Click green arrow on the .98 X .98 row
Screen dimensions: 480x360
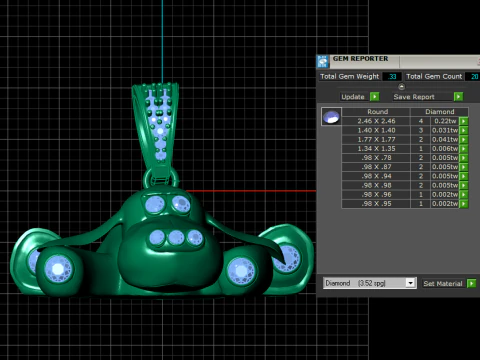point(464,185)
